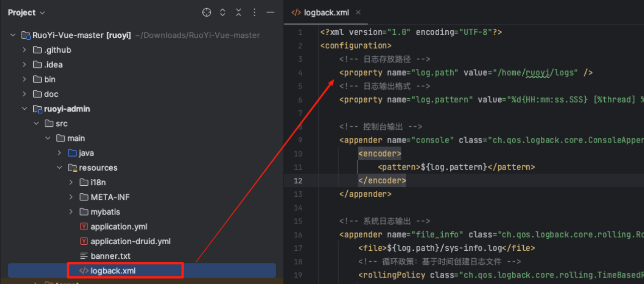Click the opening <configuration> tag

[356, 46]
